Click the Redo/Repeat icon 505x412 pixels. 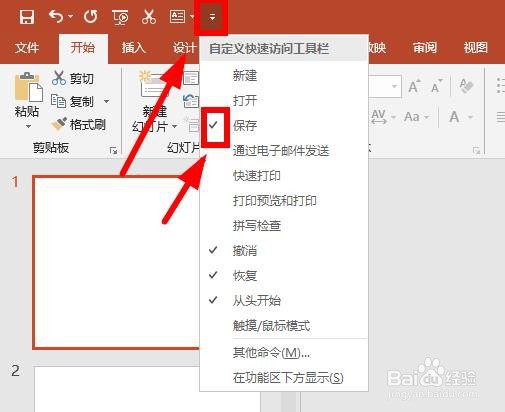click(91, 16)
